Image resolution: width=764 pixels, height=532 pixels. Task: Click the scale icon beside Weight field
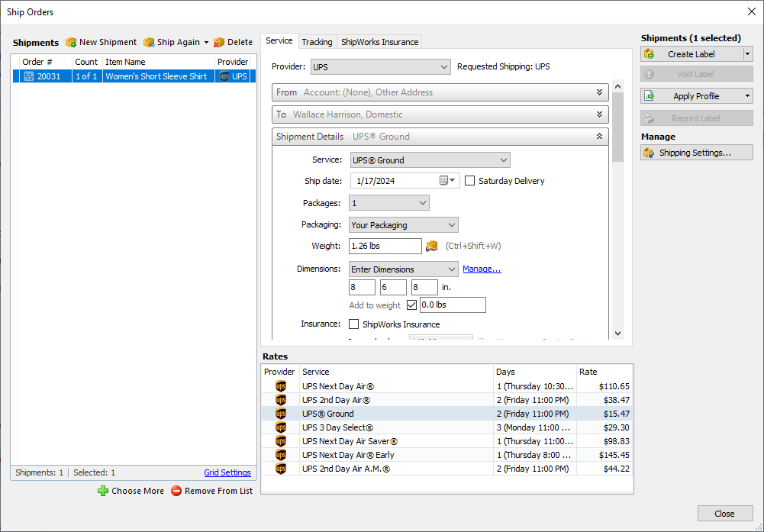pyautogui.click(x=432, y=246)
